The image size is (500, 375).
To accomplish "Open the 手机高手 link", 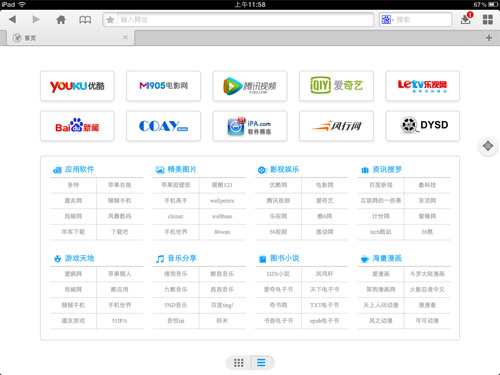I will 176,201.
